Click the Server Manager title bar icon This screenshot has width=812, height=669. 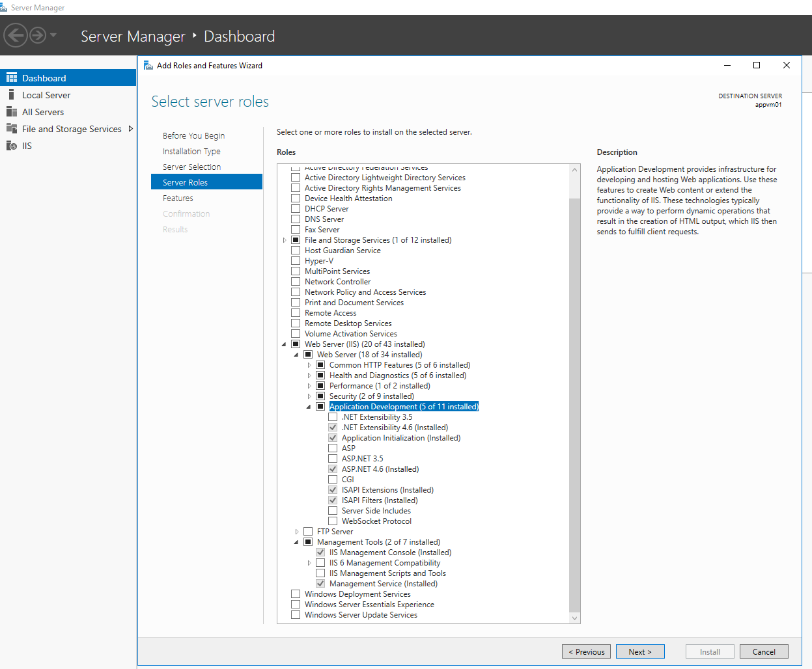(4, 7)
